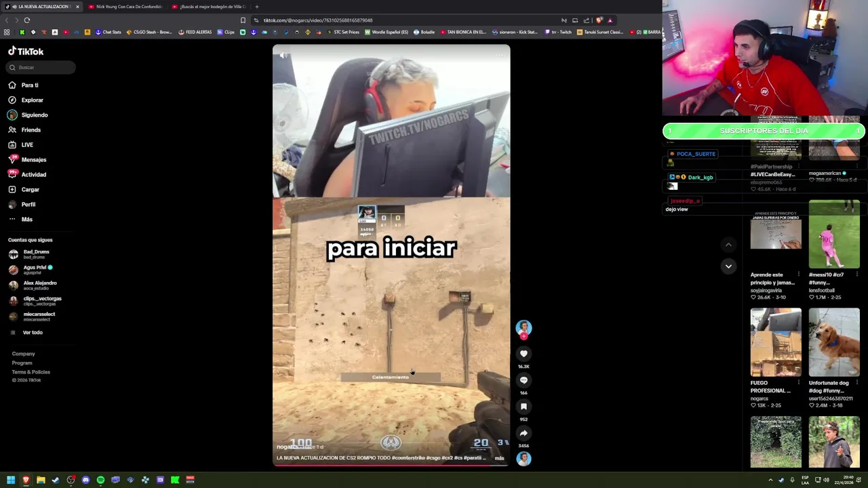Bookmark this page icon in address bar

[x=243, y=20]
